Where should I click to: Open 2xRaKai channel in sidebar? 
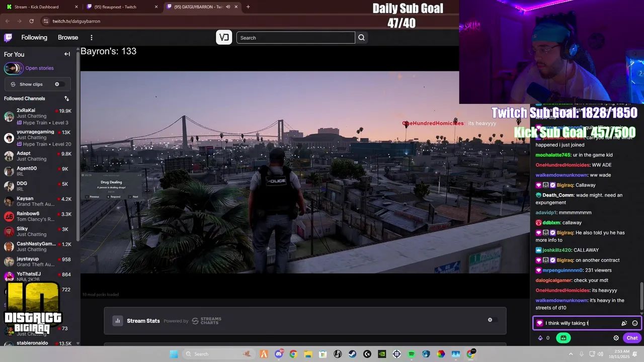(38, 116)
